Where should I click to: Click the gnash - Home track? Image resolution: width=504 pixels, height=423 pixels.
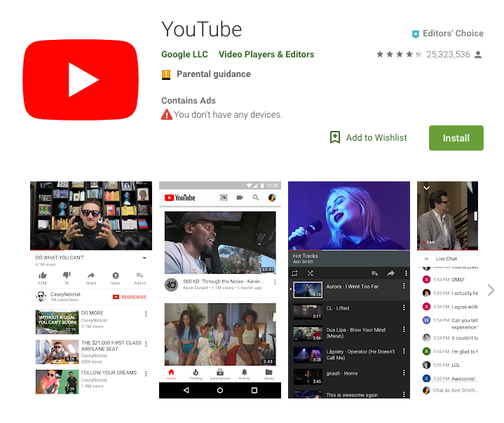(349, 377)
